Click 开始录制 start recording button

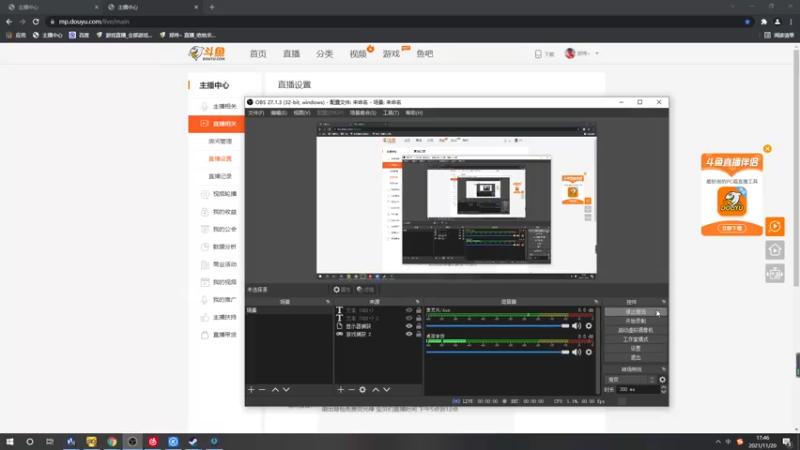coord(635,321)
